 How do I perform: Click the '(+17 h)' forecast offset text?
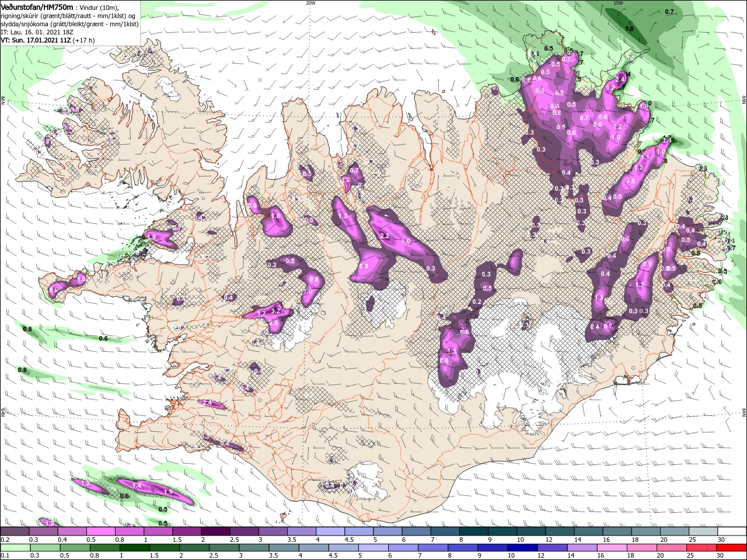coord(84,40)
